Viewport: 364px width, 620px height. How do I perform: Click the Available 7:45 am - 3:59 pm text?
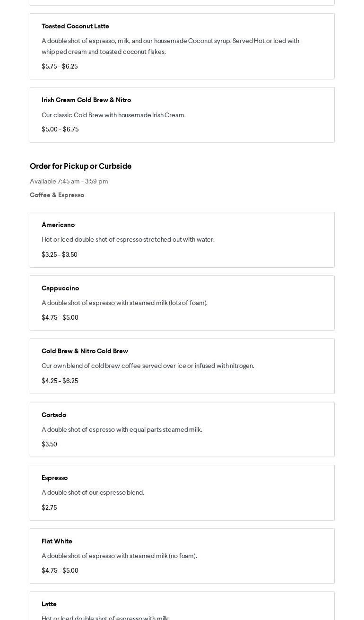click(69, 181)
